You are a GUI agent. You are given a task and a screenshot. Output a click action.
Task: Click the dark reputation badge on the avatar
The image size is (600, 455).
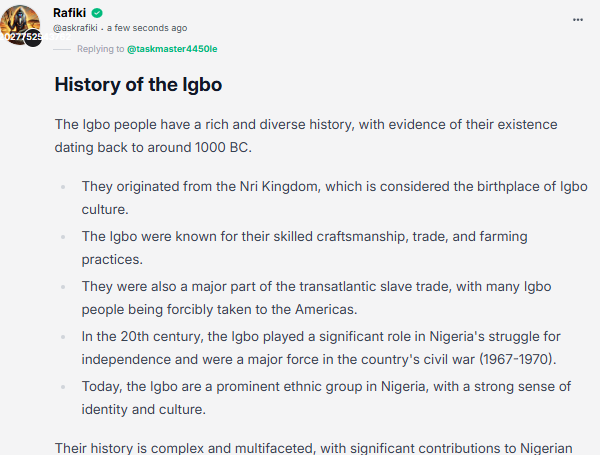[x=33, y=38]
